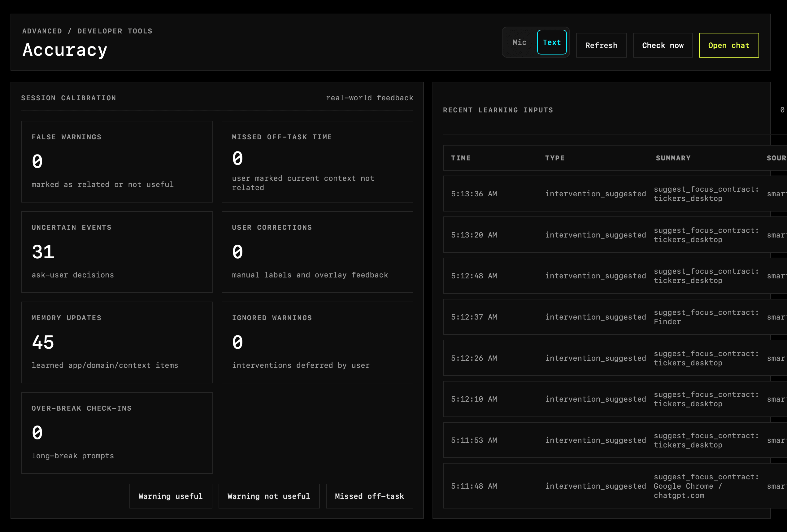Click the Advanced / Developer Tools breadcrumb
Viewport: 787px width, 532px height.
click(87, 31)
